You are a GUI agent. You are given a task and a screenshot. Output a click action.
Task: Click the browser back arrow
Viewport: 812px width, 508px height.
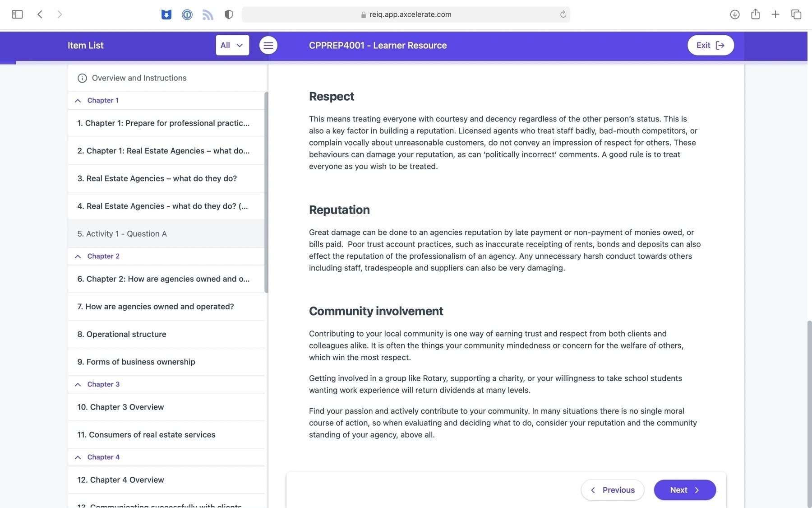tap(40, 14)
